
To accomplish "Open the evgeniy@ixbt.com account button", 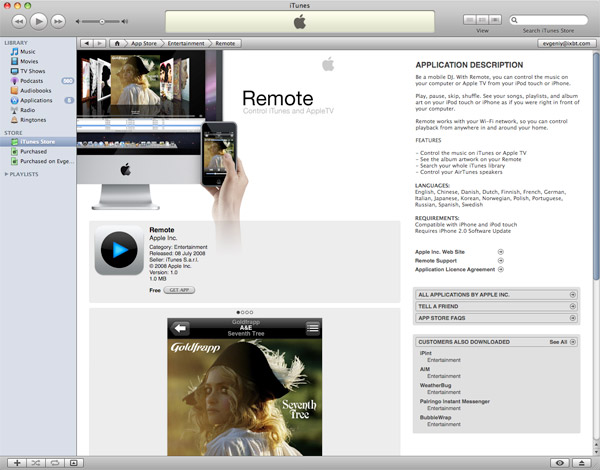I will (x=566, y=44).
